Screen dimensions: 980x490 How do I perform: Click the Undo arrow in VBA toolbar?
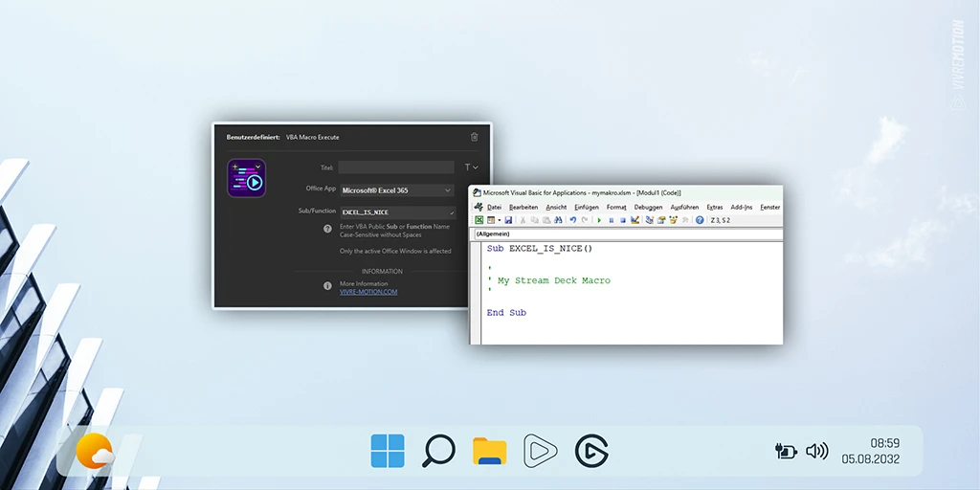pyautogui.click(x=572, y=220)
